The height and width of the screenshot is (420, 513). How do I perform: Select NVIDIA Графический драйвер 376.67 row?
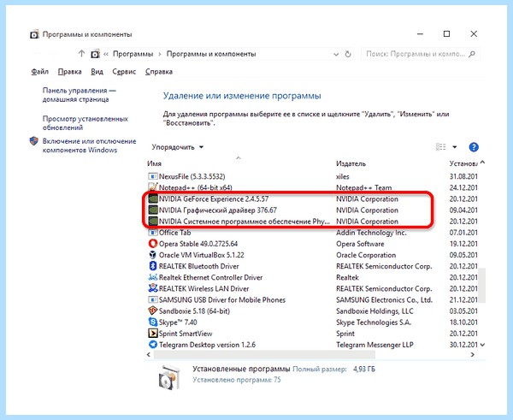(x=312, y=210)
